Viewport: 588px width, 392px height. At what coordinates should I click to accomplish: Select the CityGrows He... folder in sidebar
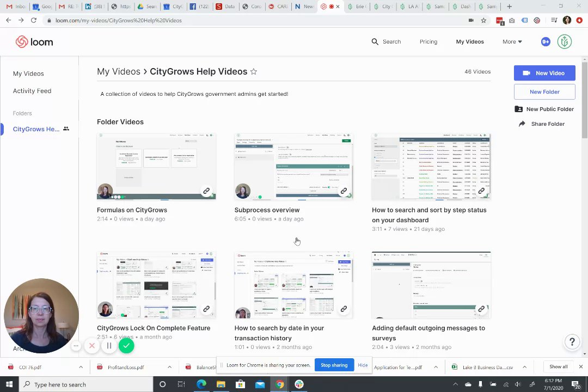coord(36,129)
